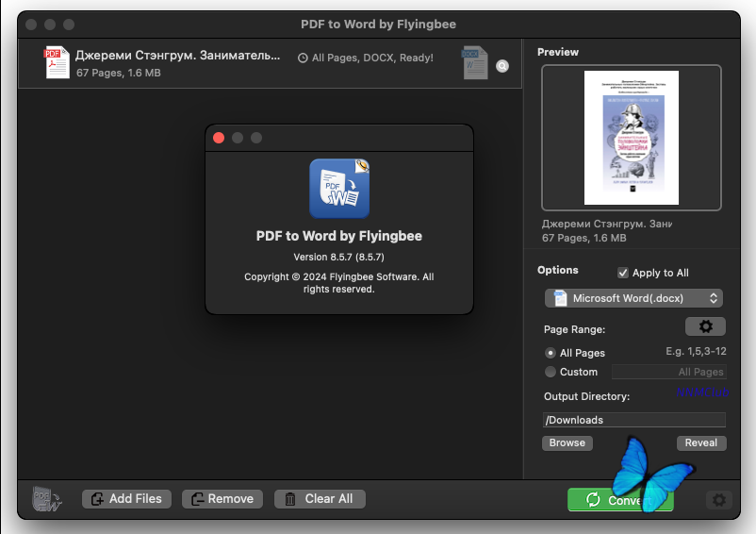Open page range settings gear button
756x534 pixels.
705,326
